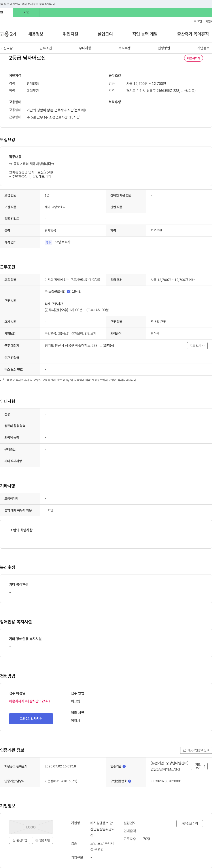This screenshot has width=212, height=868.
Task: Open 지도 보기 for the 인증기관
Action: 199,766
